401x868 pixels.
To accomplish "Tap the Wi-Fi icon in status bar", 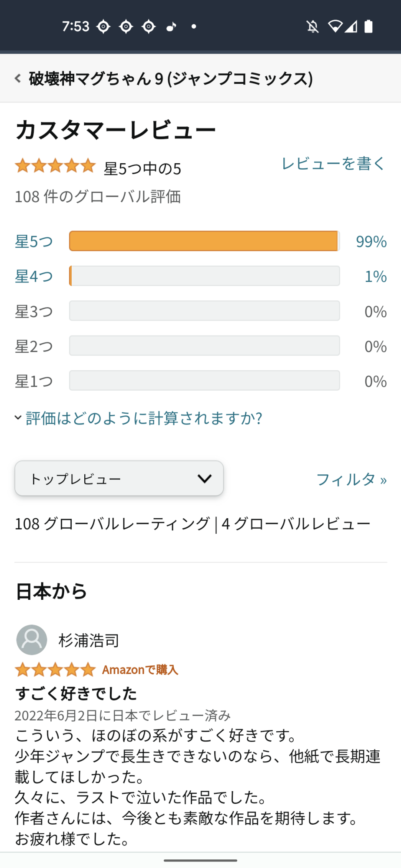I will click(x=335, y=27).
